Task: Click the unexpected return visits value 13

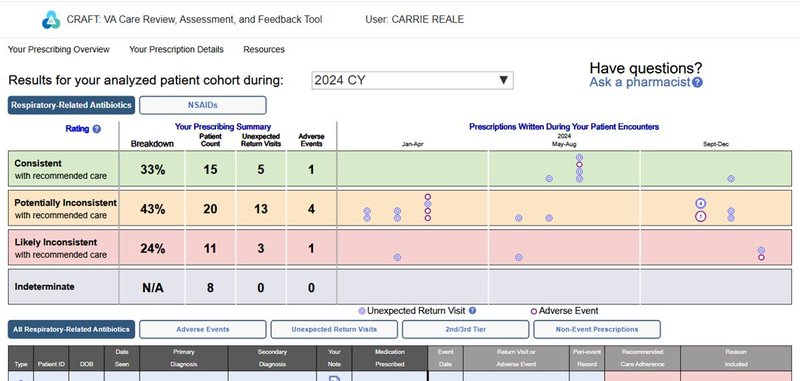Action: tap(261, 209)
